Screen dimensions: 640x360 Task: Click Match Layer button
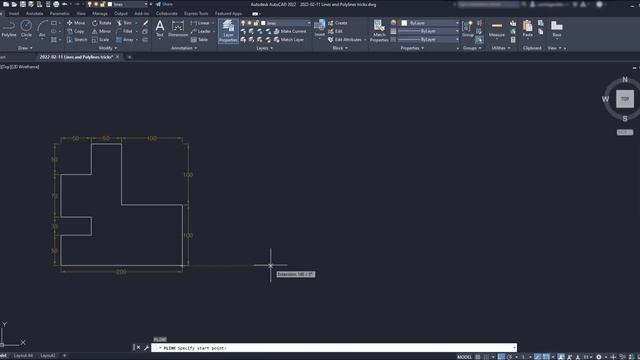pyautogui.click(x=289, y=40)
